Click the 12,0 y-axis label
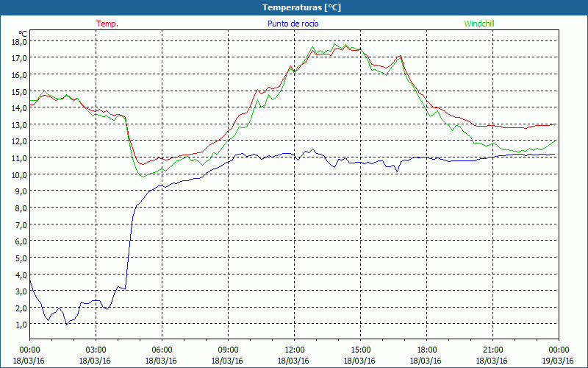Viewport: 588px width, 368px height. [19, 141]
